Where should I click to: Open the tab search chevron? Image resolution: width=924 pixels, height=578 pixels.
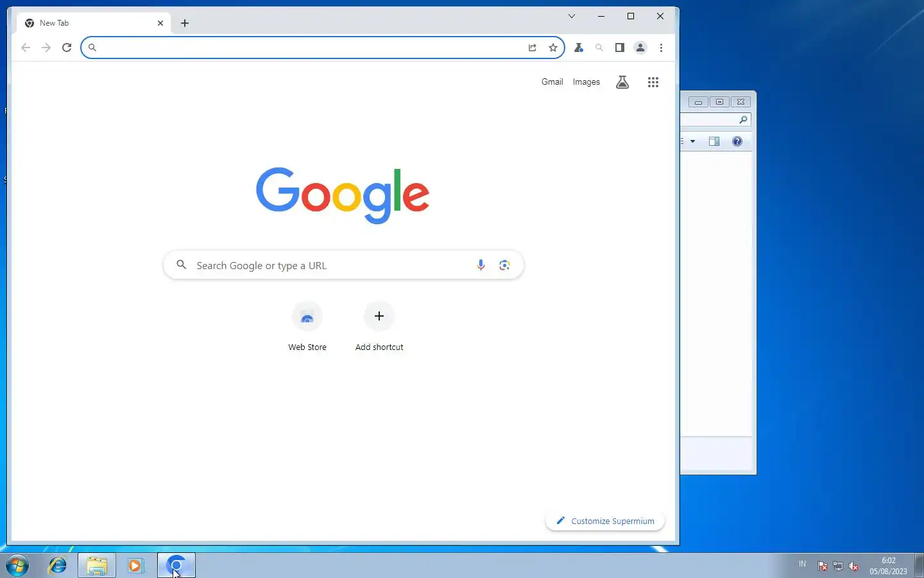pos(572,16)
